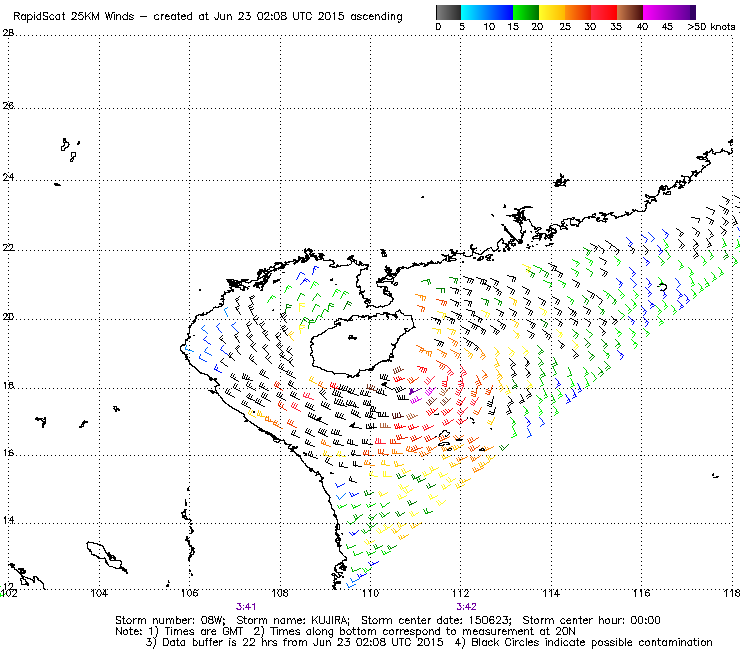Click the brown 35-40 knots legend swatch
The width and height of the screenshot is (740, 650).
630,12
